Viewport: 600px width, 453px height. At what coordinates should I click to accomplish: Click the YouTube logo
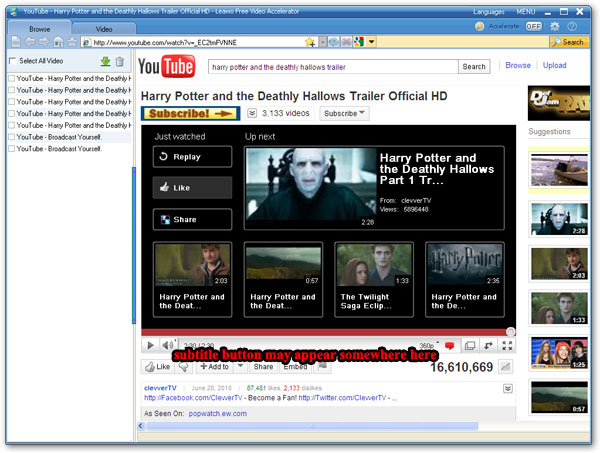tap(166, 66)
